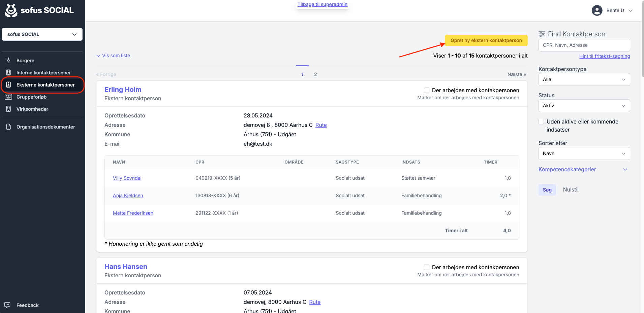Tick 'Der arbejdes med kontakpersonen' for Erling Holm

(427, 90)
